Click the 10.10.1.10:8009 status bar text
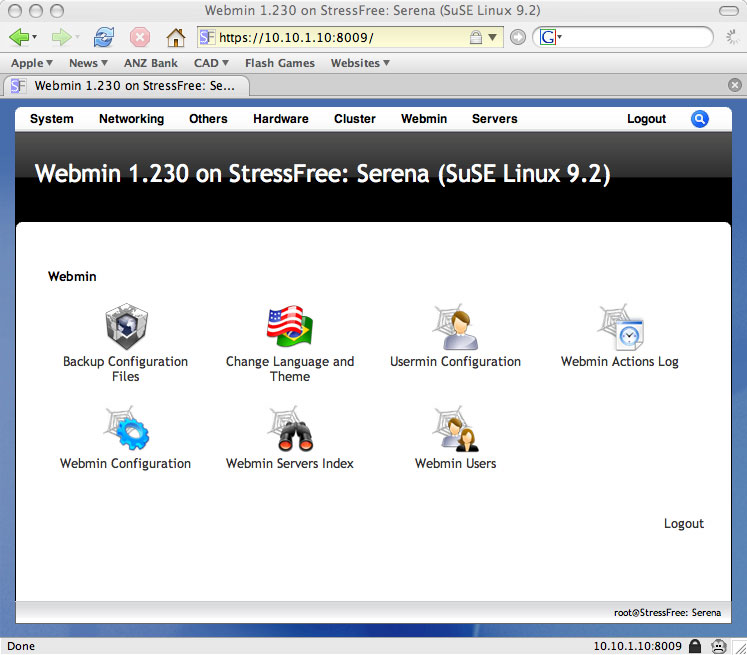Image resolution: width=747 pixels, height=655 pixels. click(637, 646)
